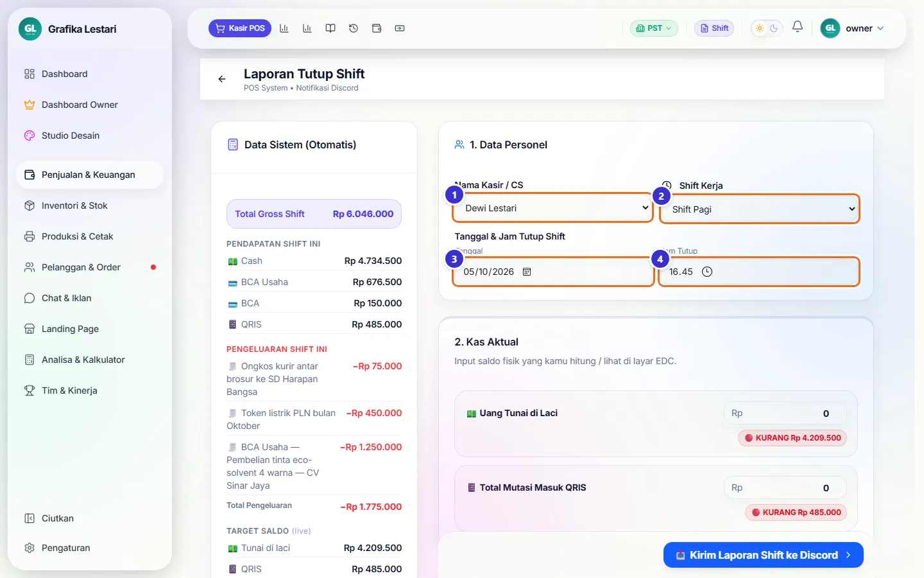
Task: Click the calculator icon beside Analisa & Kalkulator
Action: pos(30,360)
